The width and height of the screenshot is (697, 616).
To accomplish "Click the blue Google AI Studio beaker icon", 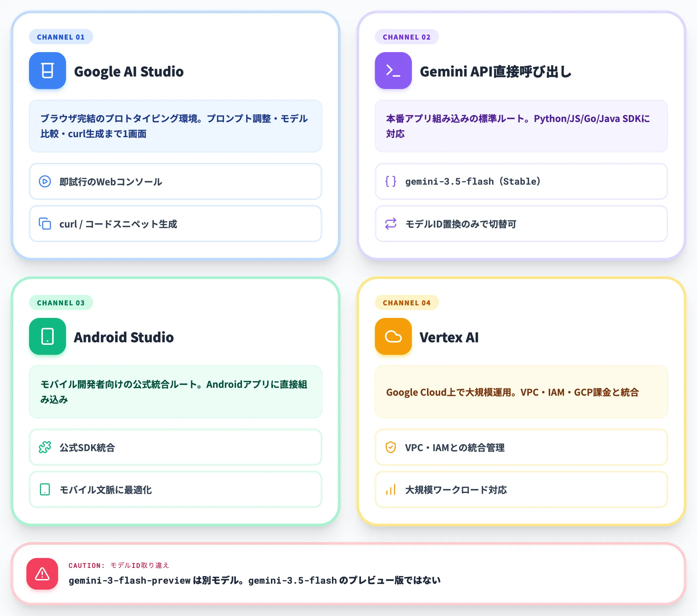I will click(48, 71).
